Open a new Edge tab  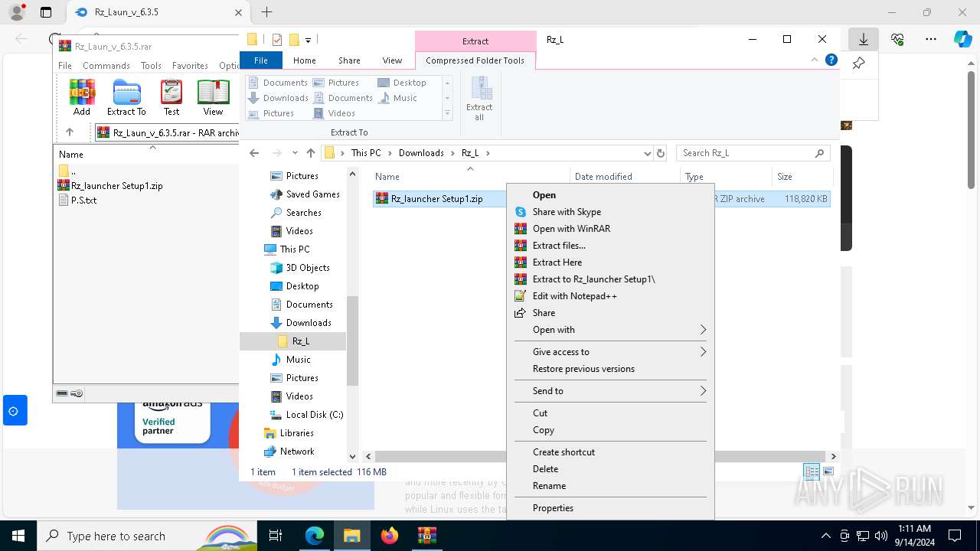[x=266, y=12]
